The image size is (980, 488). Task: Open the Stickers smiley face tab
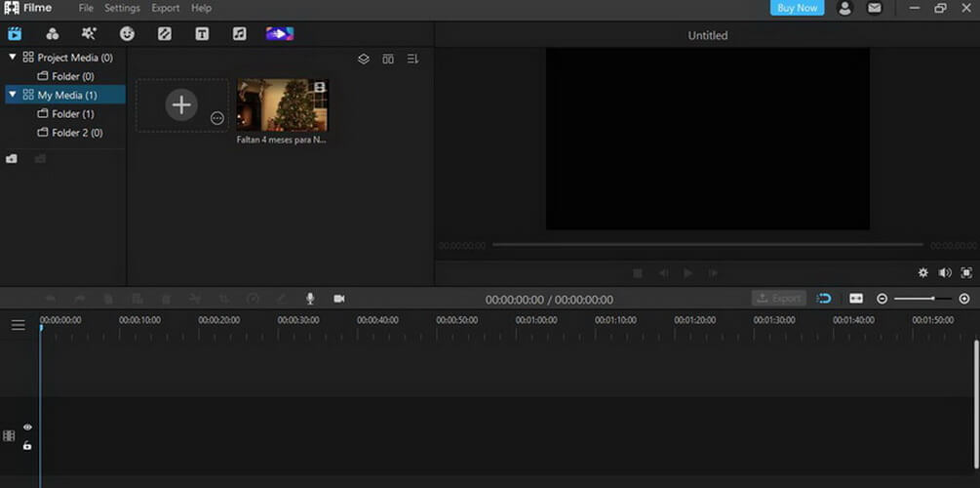click(x=128, y=34)
